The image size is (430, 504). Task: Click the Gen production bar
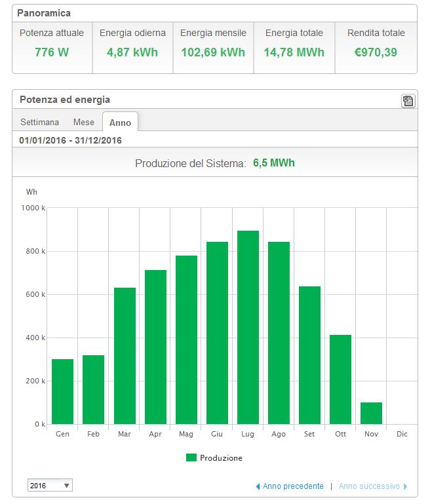(63, 391)
